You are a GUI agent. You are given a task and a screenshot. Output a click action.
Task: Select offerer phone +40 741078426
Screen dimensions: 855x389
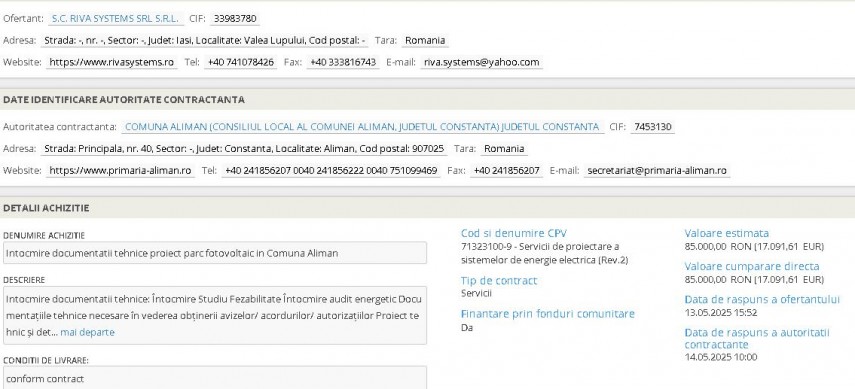(x=240, y=62)
